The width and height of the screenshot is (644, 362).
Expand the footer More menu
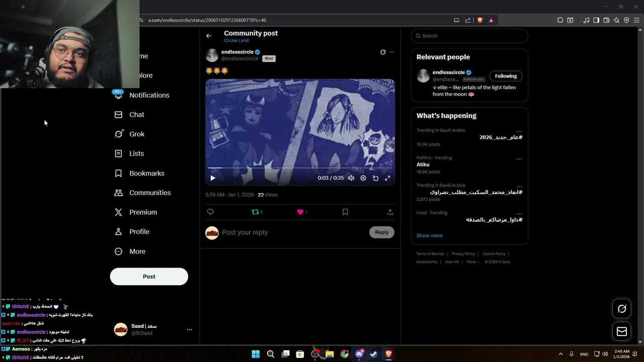click(472, 262)
